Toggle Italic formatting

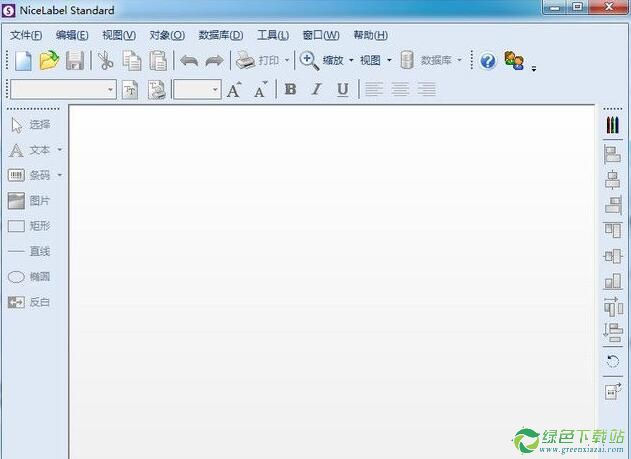click(x=317, y=89)
